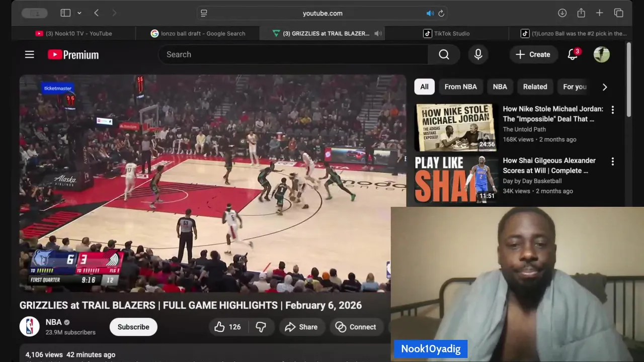Switch to lonzo ball draft Google Search tab
The width and height of the screenshot is (644, 362).
click(x=198, y=33)
